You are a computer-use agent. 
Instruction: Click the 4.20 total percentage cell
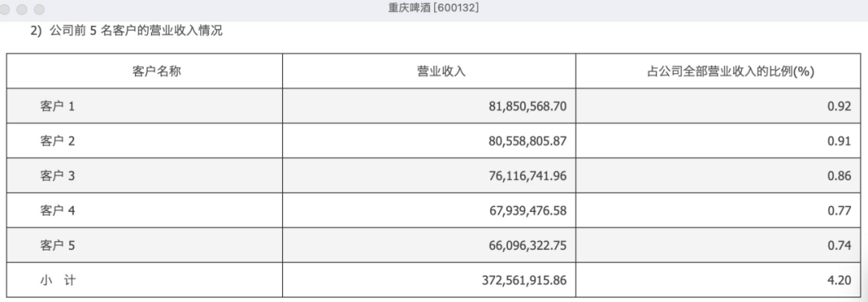coord(839,280)
